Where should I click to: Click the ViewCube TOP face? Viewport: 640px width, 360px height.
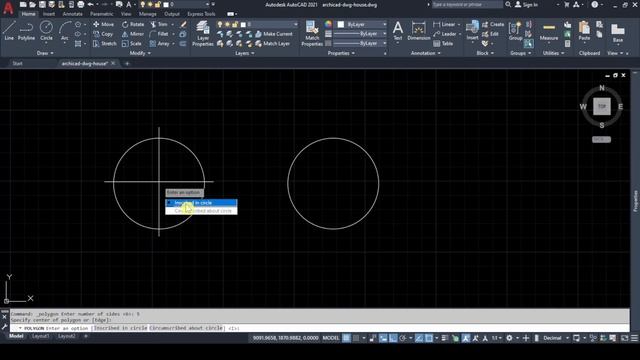(x=602, y=107)
